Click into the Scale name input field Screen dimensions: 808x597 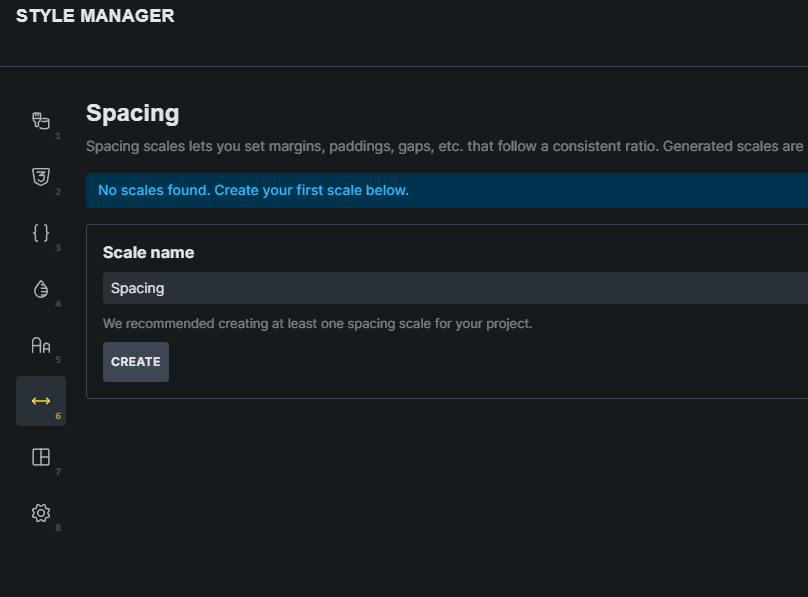[450, 288]
